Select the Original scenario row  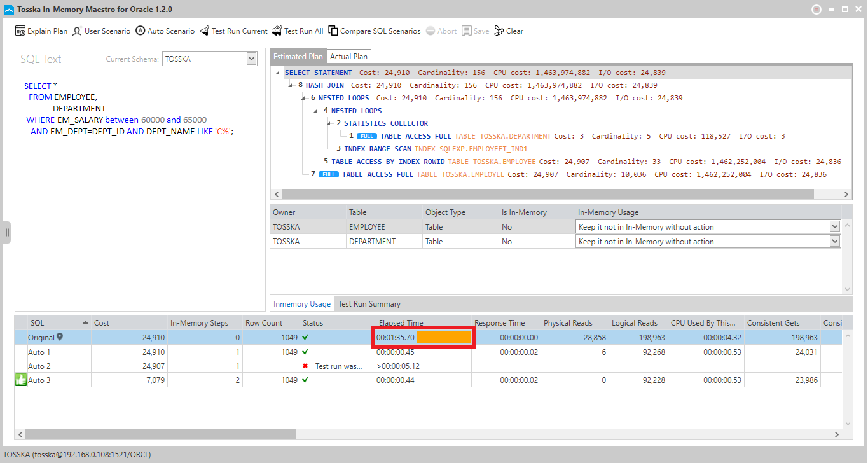point(429,338)
